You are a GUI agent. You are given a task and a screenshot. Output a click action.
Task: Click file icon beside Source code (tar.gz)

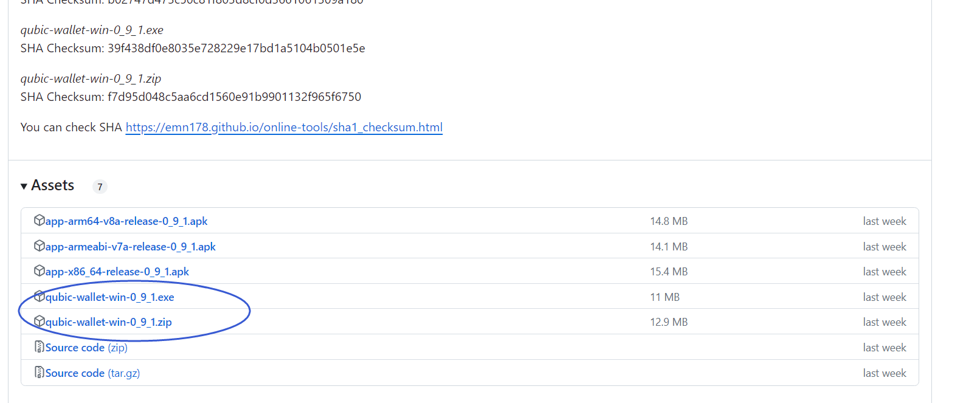(x=40, y=373)
